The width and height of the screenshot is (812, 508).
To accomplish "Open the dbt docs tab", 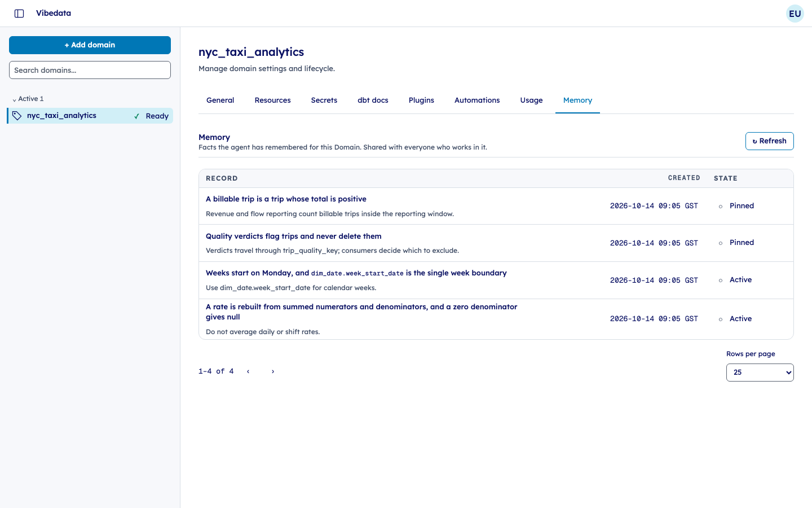I will (x=373, y=100).
